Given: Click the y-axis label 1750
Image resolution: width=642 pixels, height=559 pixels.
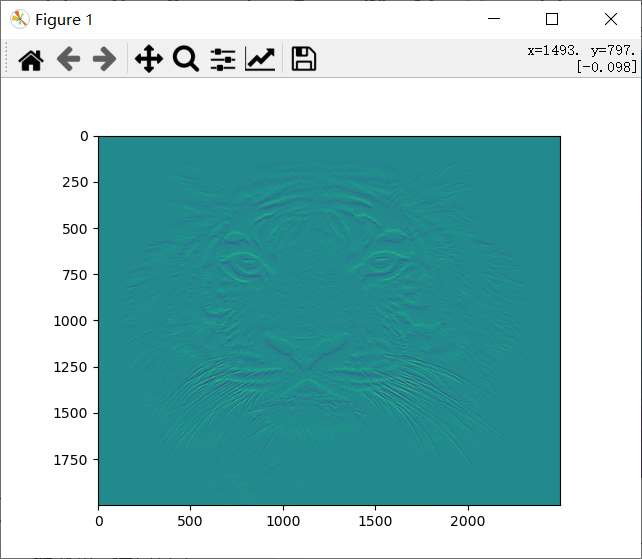Looking at the screenshot, I should (x=70, y=460).
